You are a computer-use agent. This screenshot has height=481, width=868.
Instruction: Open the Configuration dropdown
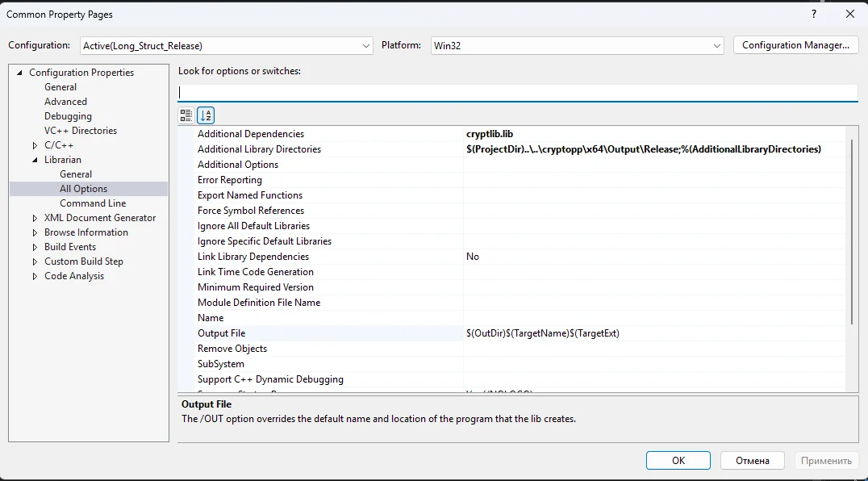[227, 46]
